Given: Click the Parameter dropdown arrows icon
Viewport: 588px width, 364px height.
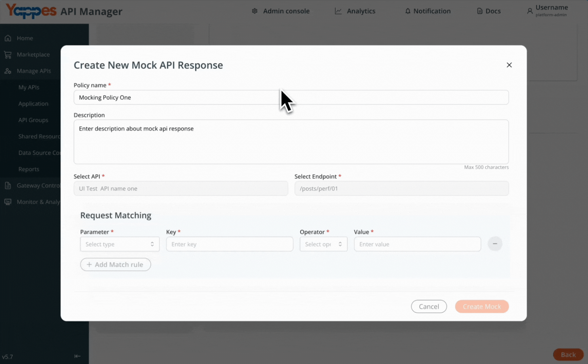Looking at the screenshot, I should 152,244.
